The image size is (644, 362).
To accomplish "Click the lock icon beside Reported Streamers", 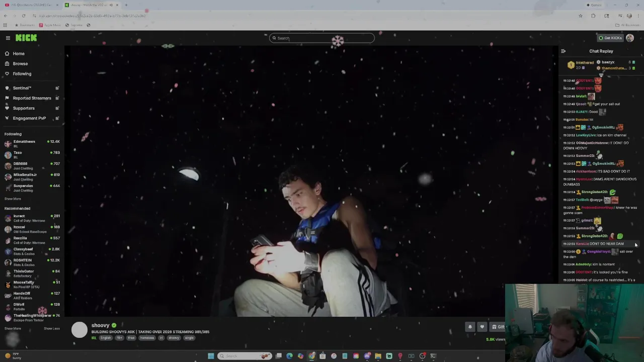I will pyautogui.click(x=57, y=98).
